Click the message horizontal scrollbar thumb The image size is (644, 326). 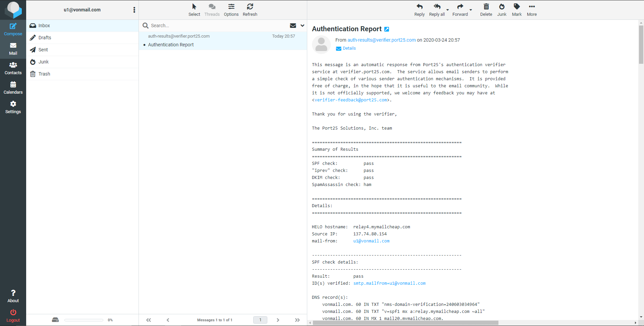(406, 323)
